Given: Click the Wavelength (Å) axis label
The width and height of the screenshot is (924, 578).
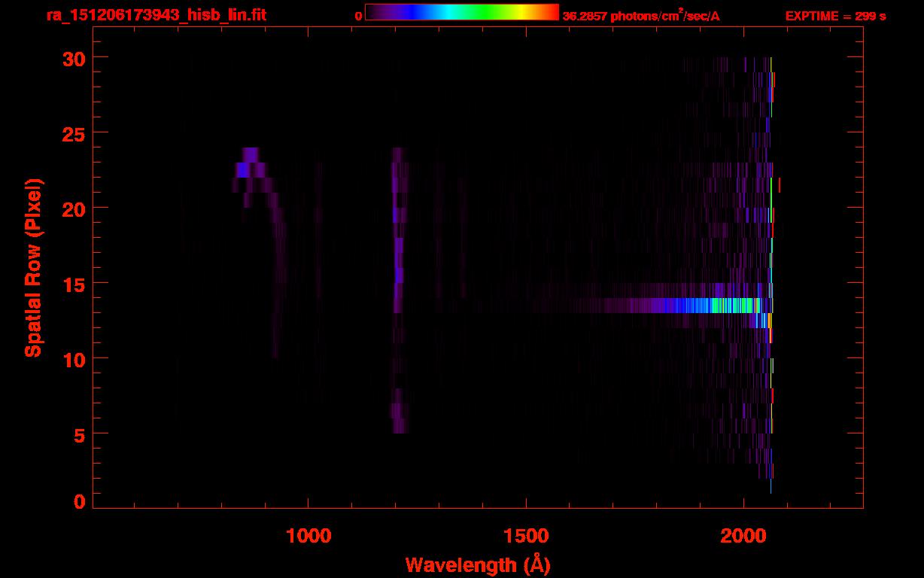Looking at the screenshot, I should pos(478,564).
